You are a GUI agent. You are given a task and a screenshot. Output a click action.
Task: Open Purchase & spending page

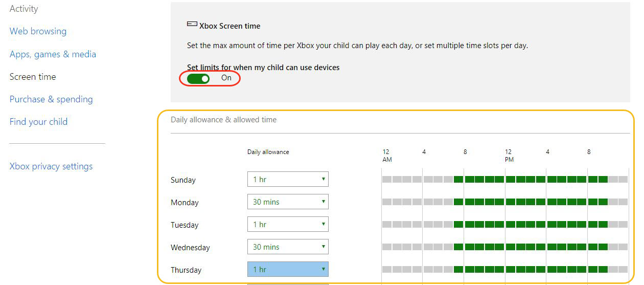pyautogui.click(x=51, y=99)
